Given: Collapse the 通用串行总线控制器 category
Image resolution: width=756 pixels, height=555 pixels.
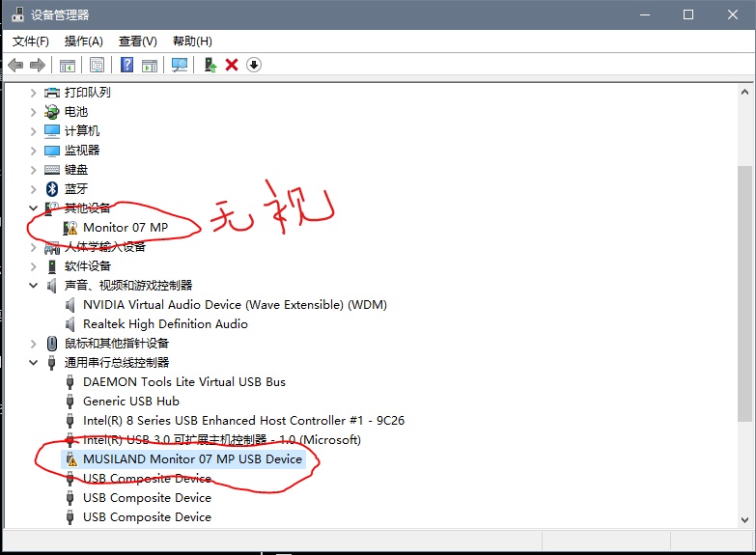Looking at the screenshot, I should tap(33, 363).
